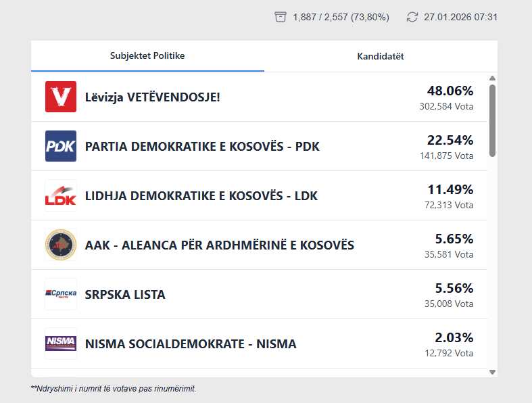The height and width of the screenshot is (403, 532).
Task: Click the LDK party logo
Action: (x=61, y=195)
